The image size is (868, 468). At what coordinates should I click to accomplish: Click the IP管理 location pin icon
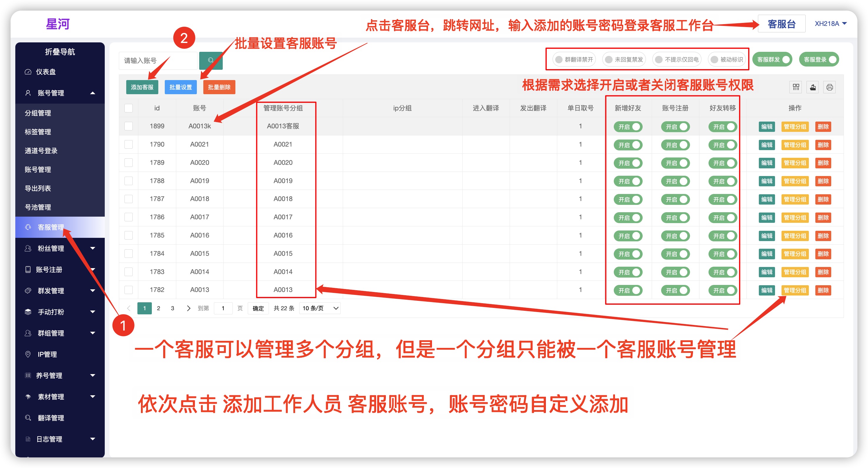(x=28, y=354)
